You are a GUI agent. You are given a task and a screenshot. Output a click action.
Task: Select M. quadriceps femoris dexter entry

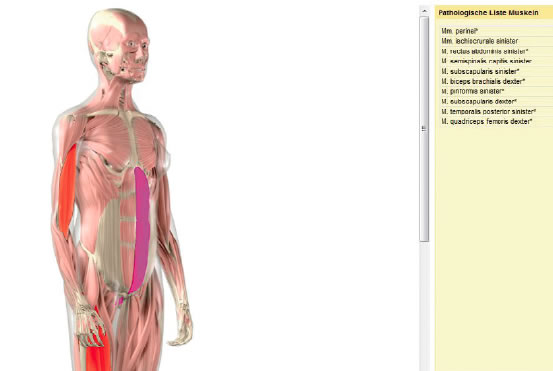click(487, 122)
